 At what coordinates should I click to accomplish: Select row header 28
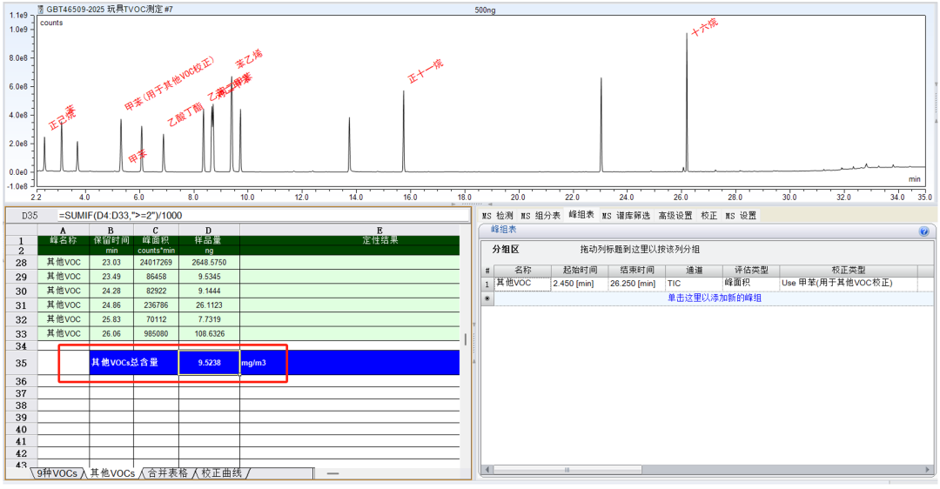[x=21, y=262]
